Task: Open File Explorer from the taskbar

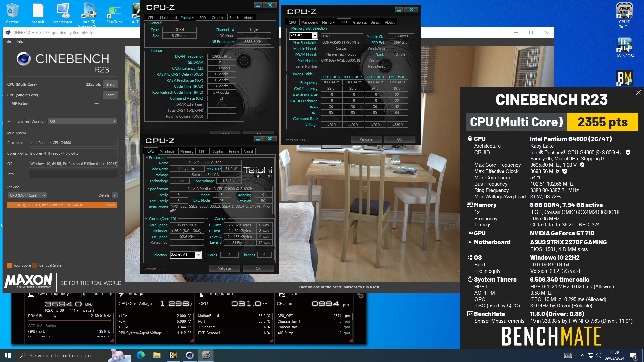Action: (157, 355)
